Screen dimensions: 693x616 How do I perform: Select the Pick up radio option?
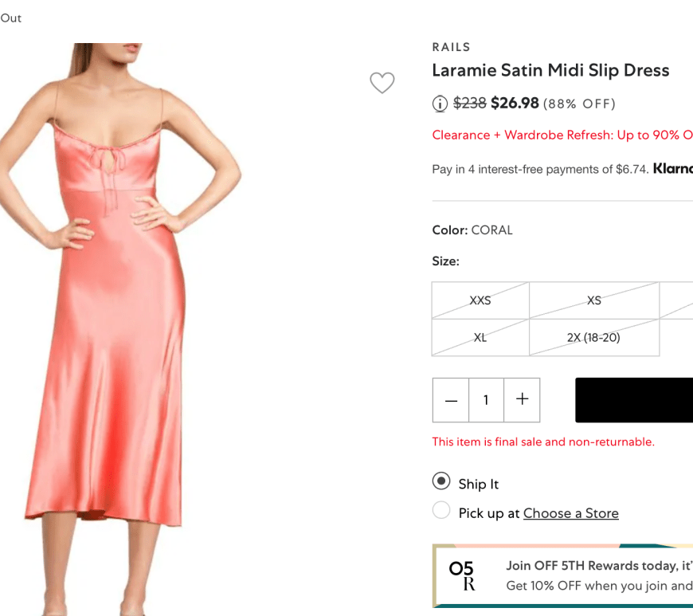(441, 510)
